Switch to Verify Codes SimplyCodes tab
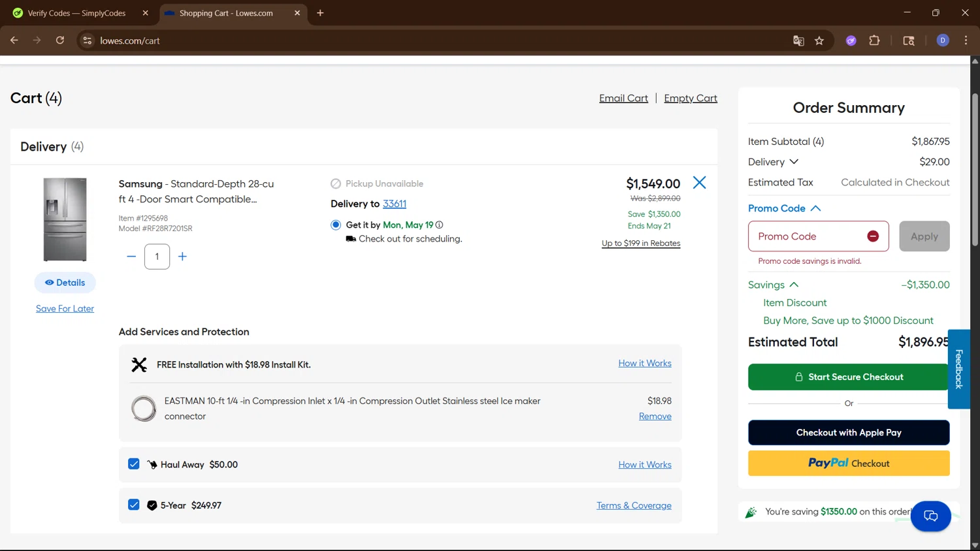 [x=76, y=13]
